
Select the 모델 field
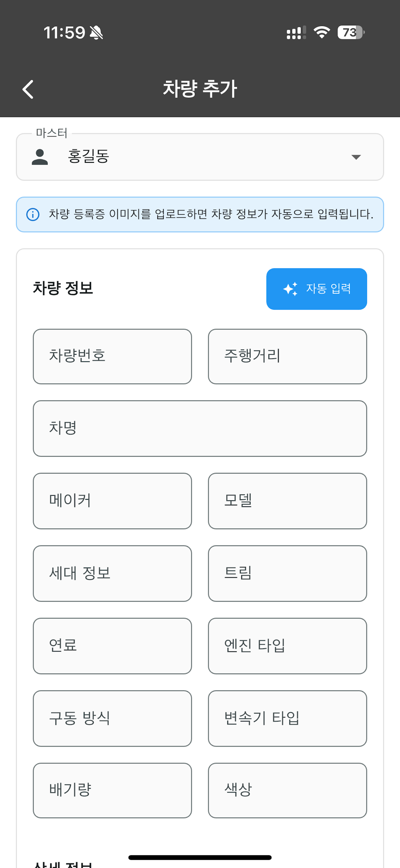[x=287, y=501]
